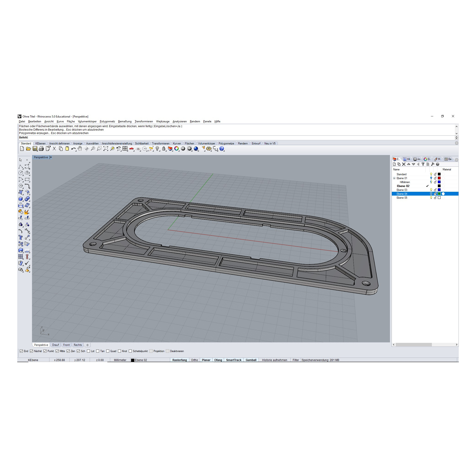The image size is (476, 476).
Task: Create a new file with the blank page icon
Action: 22,149
